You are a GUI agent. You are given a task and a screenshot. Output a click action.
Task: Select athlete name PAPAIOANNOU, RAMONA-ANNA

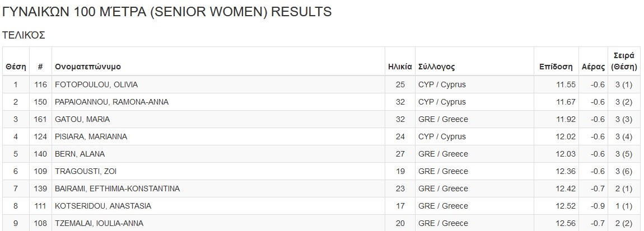[111, 102]
